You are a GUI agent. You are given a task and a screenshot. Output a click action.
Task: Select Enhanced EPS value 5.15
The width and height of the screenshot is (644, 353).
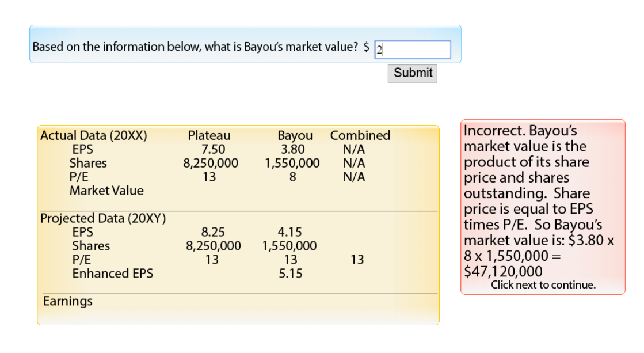click(291, 274)
